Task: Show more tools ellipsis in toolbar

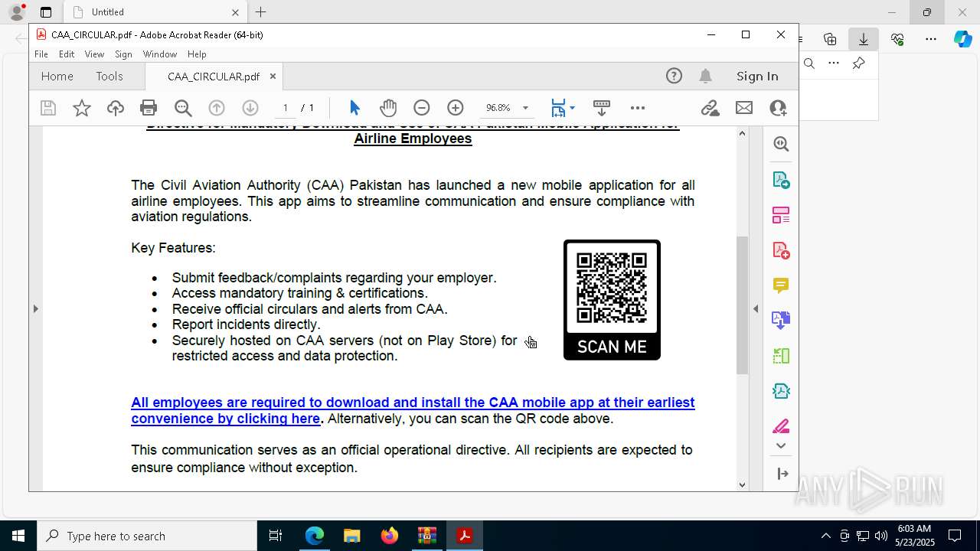Action: (x=638, y=108)
